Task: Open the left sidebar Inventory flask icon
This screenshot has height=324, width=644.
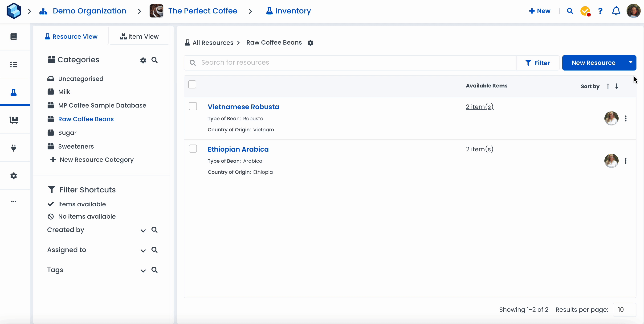Action: click(x=14, y=92)
